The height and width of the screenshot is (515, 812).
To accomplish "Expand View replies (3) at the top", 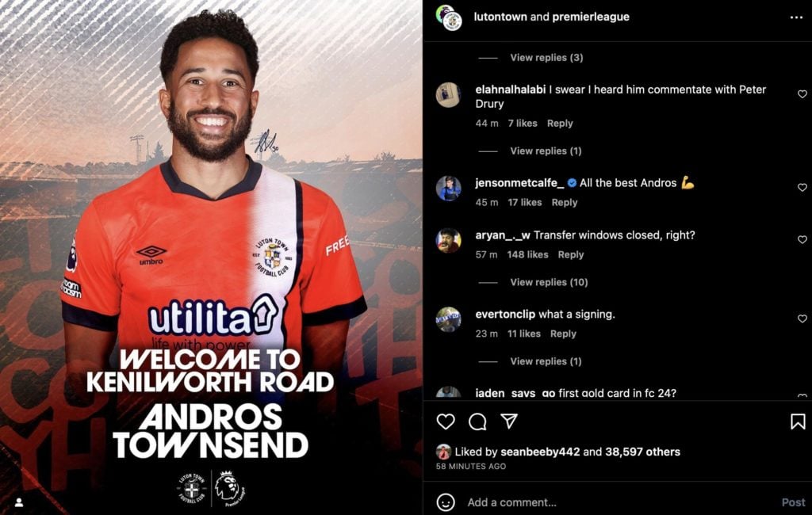I will pos(546,58).
